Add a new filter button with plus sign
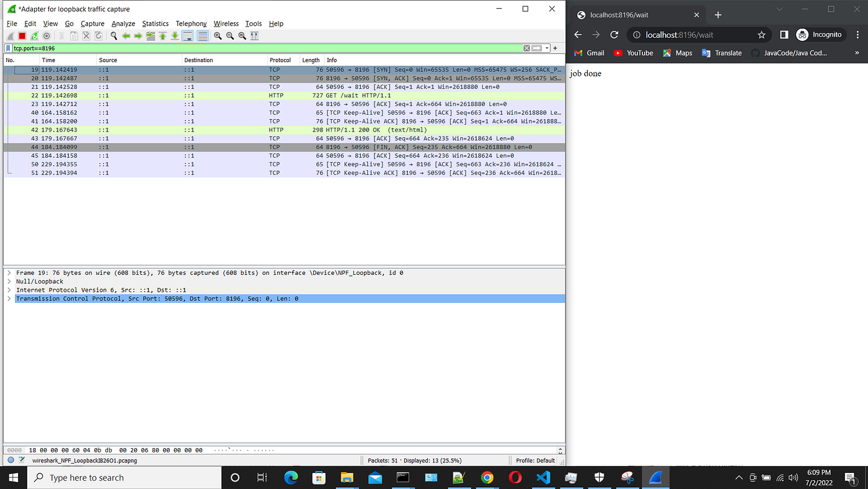This screenshot has height=489, width=868. (555, 48)
